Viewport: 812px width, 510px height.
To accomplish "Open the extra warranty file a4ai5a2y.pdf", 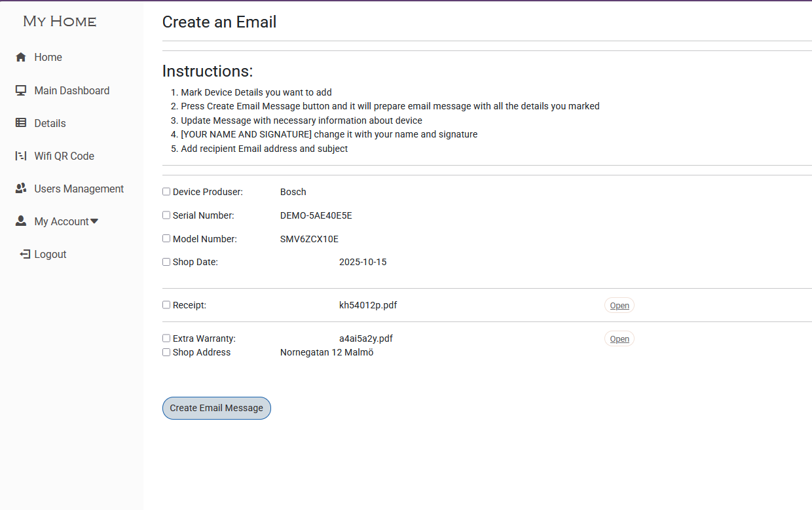I will [619, 339].
